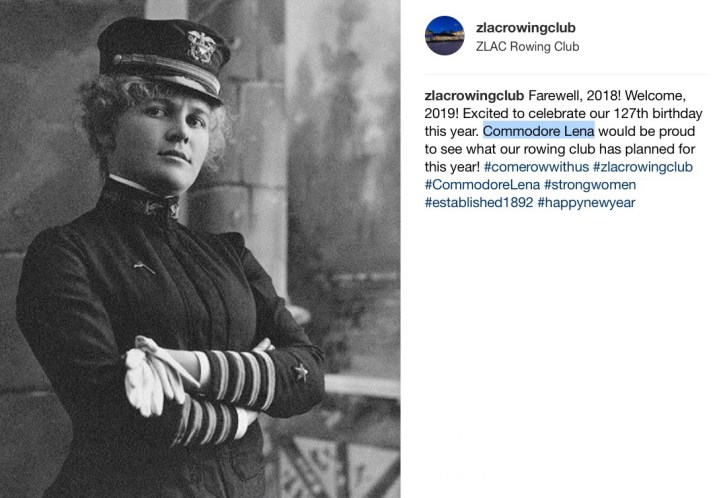Image resolution: width=723 pixels, height=498 pixels.
Task: Open the #CommodoreLena hashtag
Action: pos(482,185)
